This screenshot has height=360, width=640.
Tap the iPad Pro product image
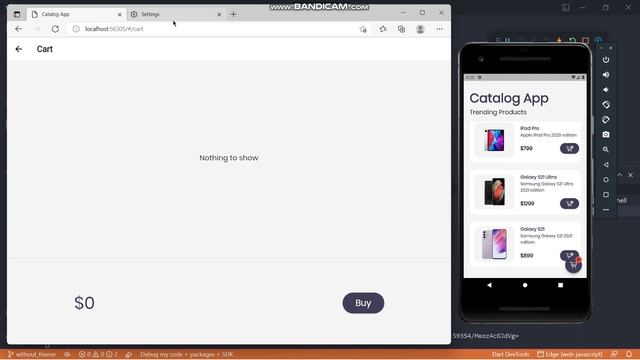494,140
